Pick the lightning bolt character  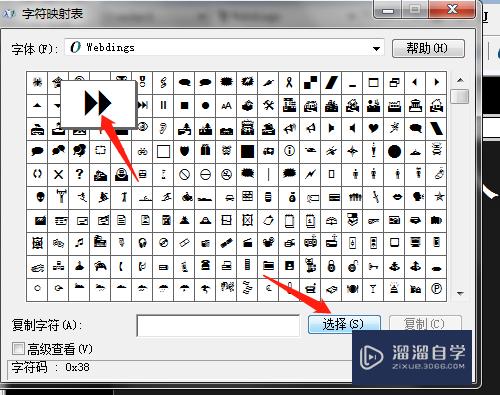click(310, 174)
